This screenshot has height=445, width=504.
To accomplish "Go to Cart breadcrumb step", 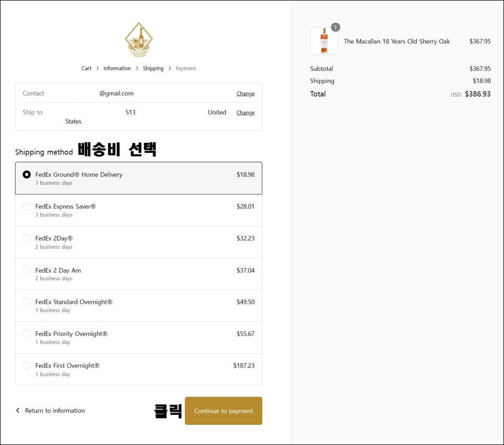I will pyautogui.click(x=86, y=68).
